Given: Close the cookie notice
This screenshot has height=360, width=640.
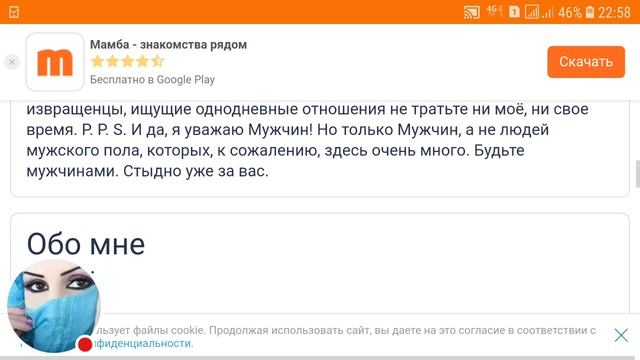Looking at the screenshot, I should 621,336.
